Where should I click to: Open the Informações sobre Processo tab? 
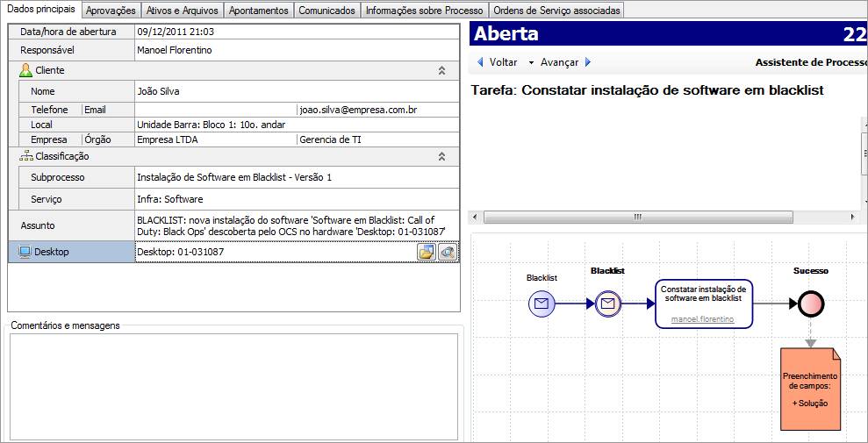(x=425, y=11)
